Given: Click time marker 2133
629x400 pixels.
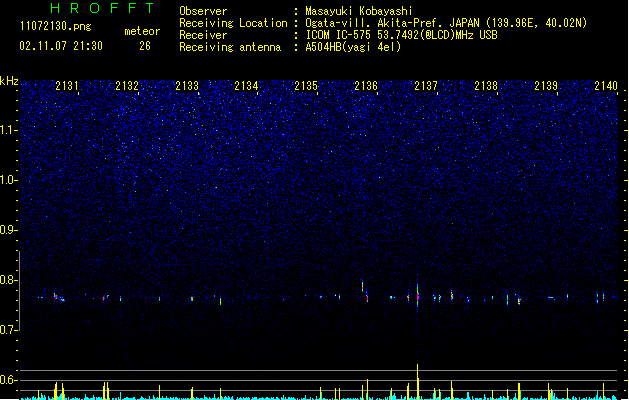Looking at the screenshot, I should click(187, 86).
